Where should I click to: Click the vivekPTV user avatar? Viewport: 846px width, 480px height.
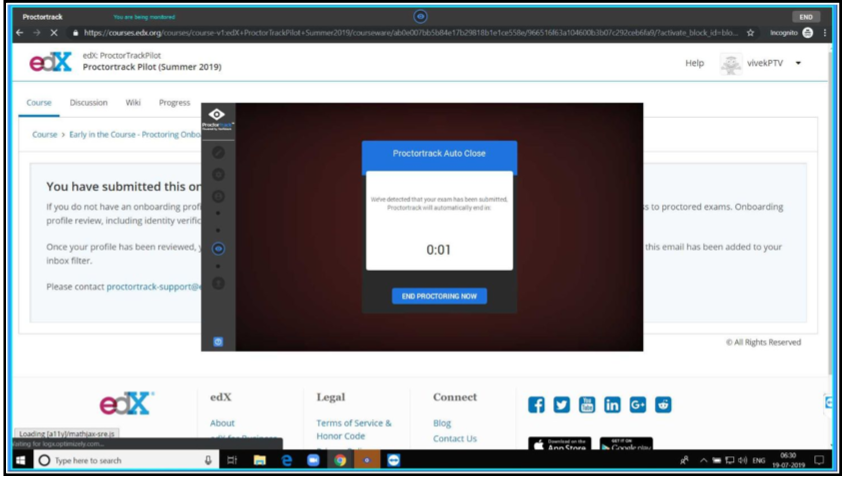point(731,64)
